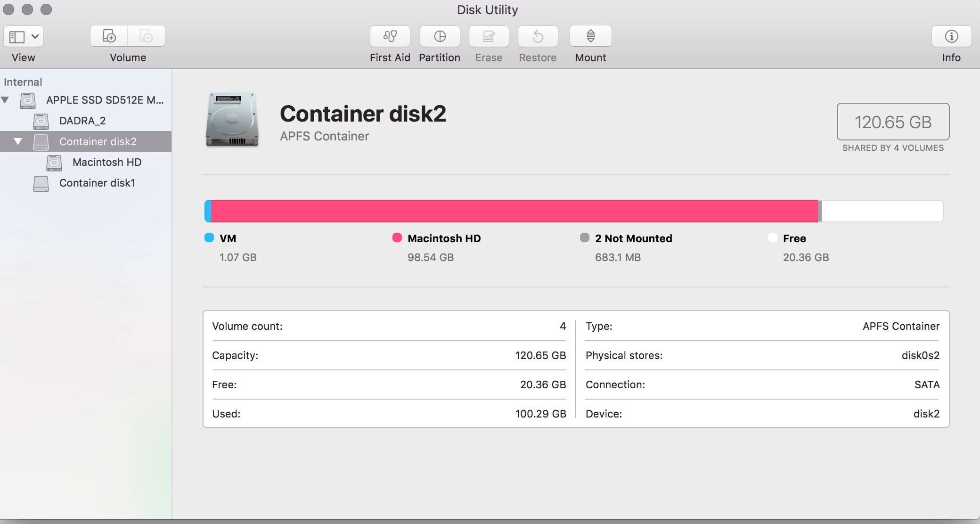Viewport: 980px width, 524px height.
Task: Click the Connection value SATA
Action: 927,385
